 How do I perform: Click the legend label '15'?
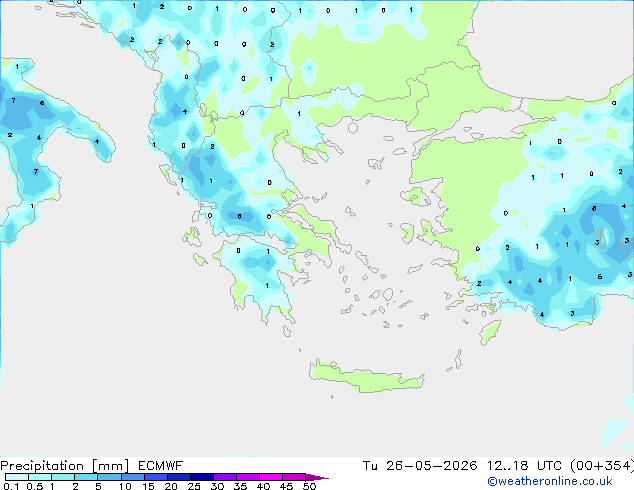[x=148, y=486]
